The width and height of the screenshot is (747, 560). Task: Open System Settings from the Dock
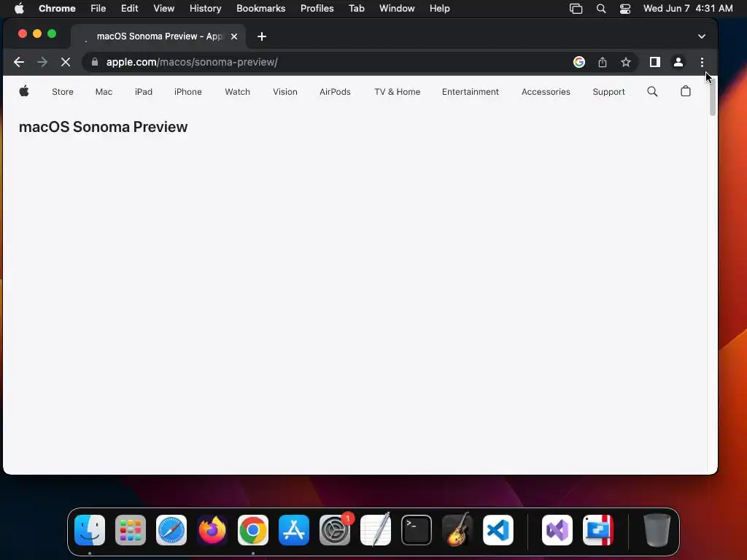(334, 530)
